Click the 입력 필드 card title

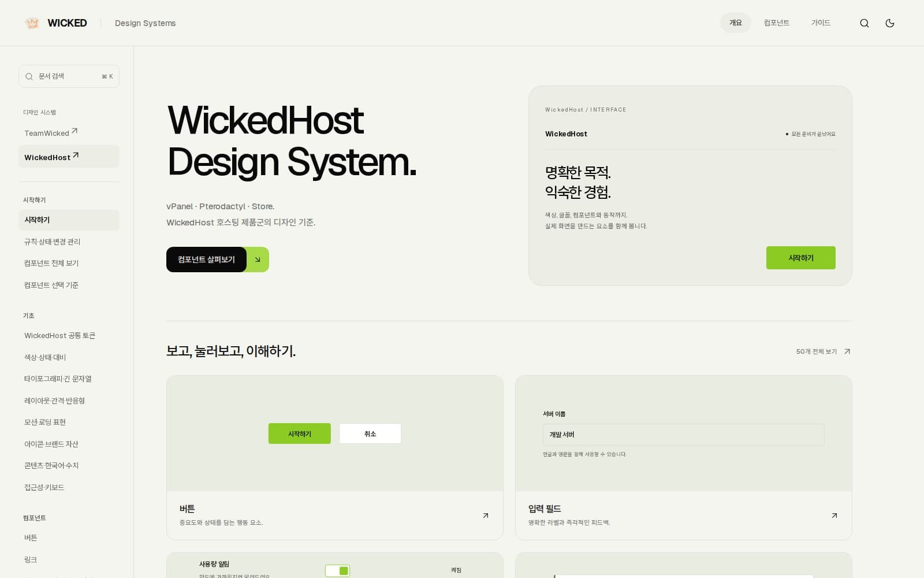(x=545, y=509)
